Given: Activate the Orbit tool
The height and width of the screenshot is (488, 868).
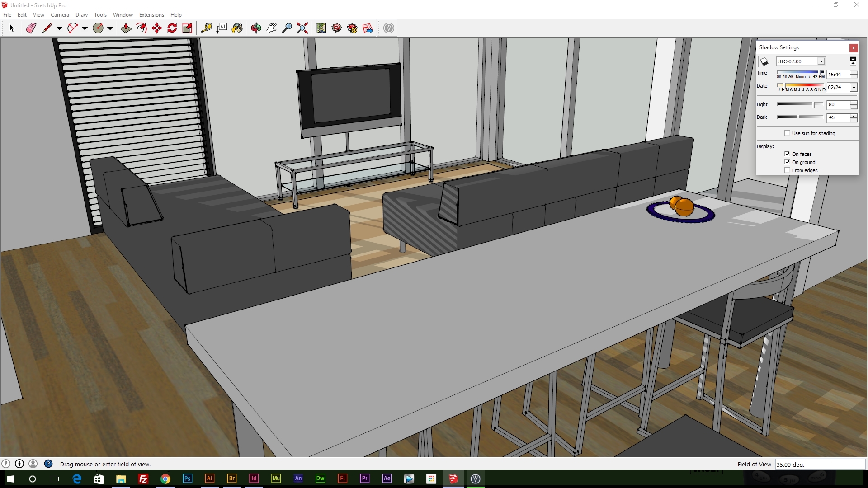Looking at the screenshot, I should (x=256, y=28).
